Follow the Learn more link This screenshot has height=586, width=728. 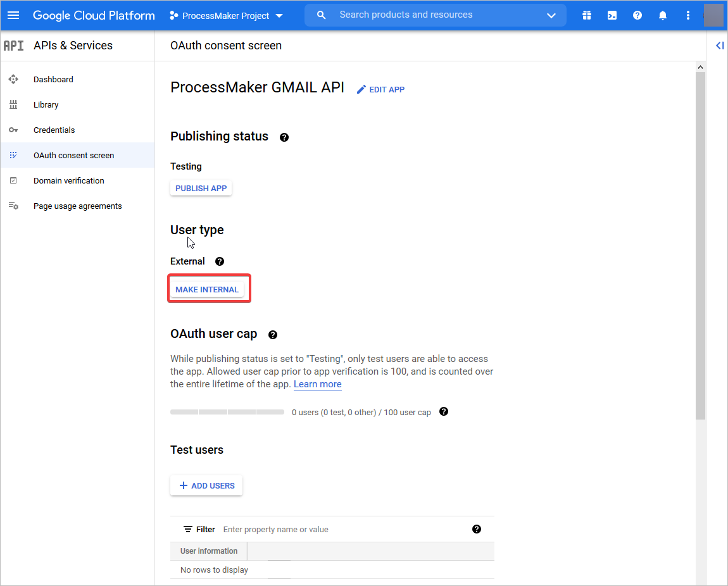pos(317,384)
